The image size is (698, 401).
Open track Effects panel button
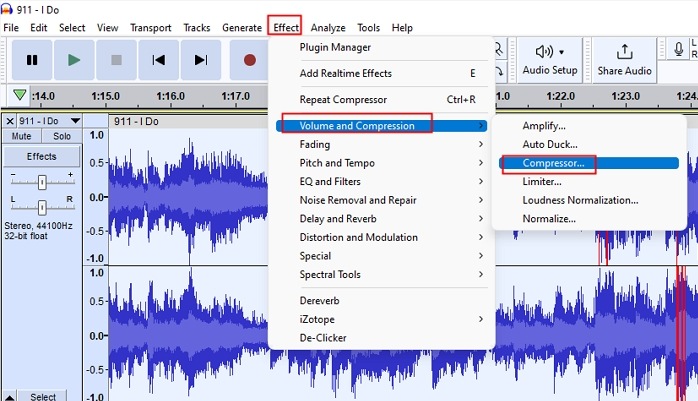pyautogui.click(x=41, y=157)
